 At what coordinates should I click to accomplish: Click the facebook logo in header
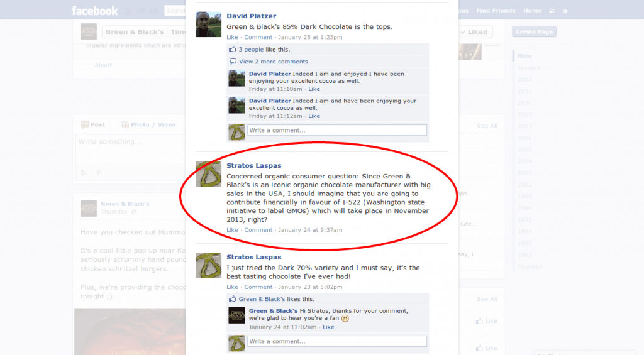(x=94, y=11)
